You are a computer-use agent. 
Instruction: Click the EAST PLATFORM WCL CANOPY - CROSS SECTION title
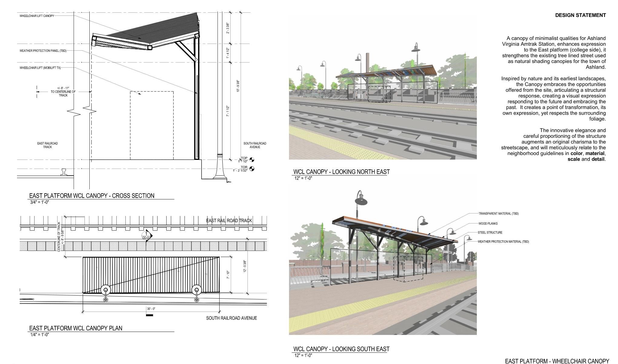pyautogui.click(x=91, y=196)
